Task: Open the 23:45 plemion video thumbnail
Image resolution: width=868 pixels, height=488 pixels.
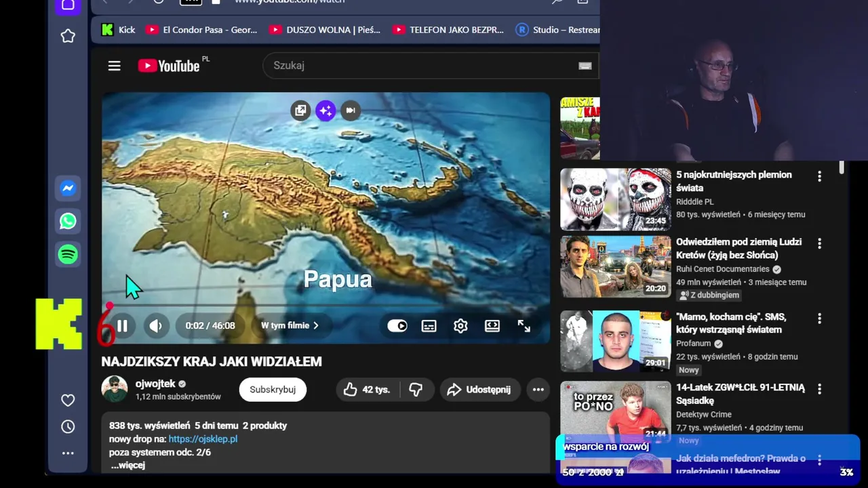Action: point(616,199)
